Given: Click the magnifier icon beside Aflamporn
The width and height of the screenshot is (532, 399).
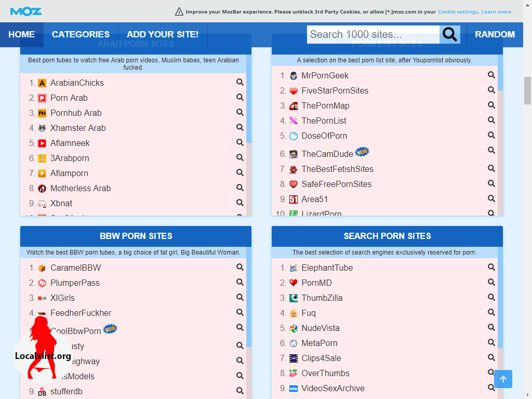Looking at the screenshot, I should point(240,172).
